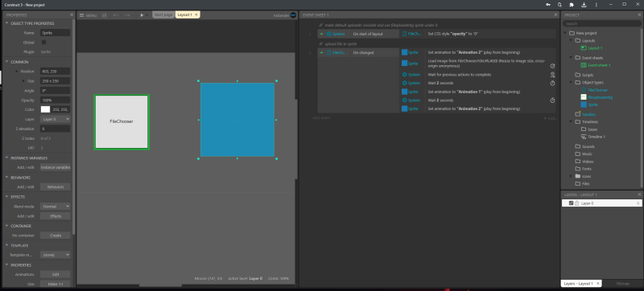Collapse the Object Type Properties section
This screenshot has height=291, width=644.
click(6, 23)
